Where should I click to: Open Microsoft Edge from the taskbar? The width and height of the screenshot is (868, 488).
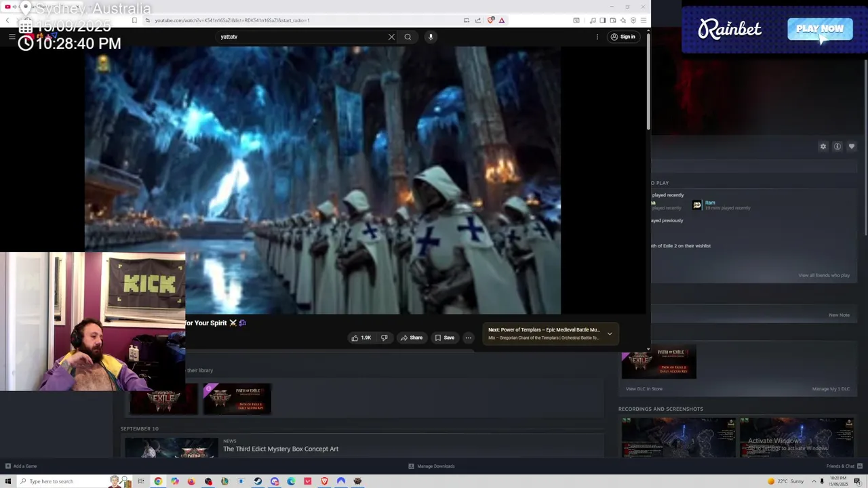pyautogui.click(x=291, y=481)
